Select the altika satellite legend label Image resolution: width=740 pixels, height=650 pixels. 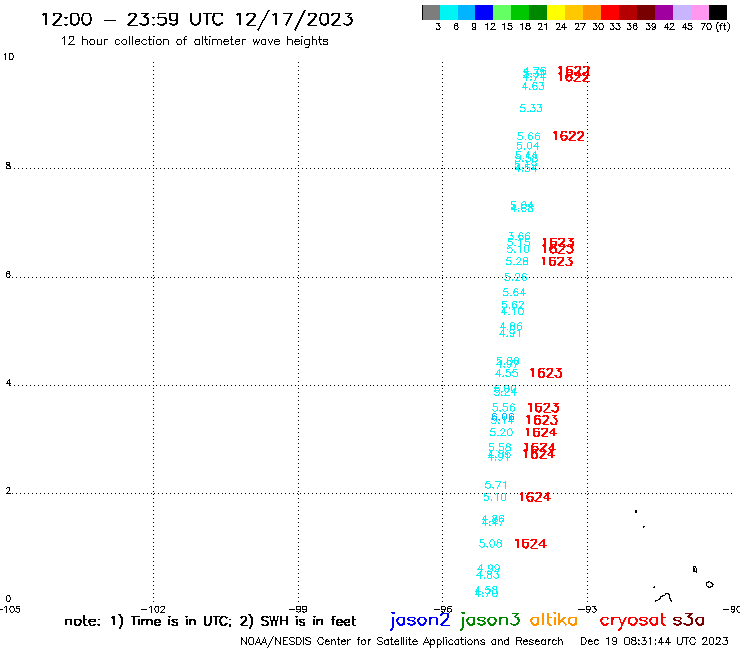(x=554, y=620)
